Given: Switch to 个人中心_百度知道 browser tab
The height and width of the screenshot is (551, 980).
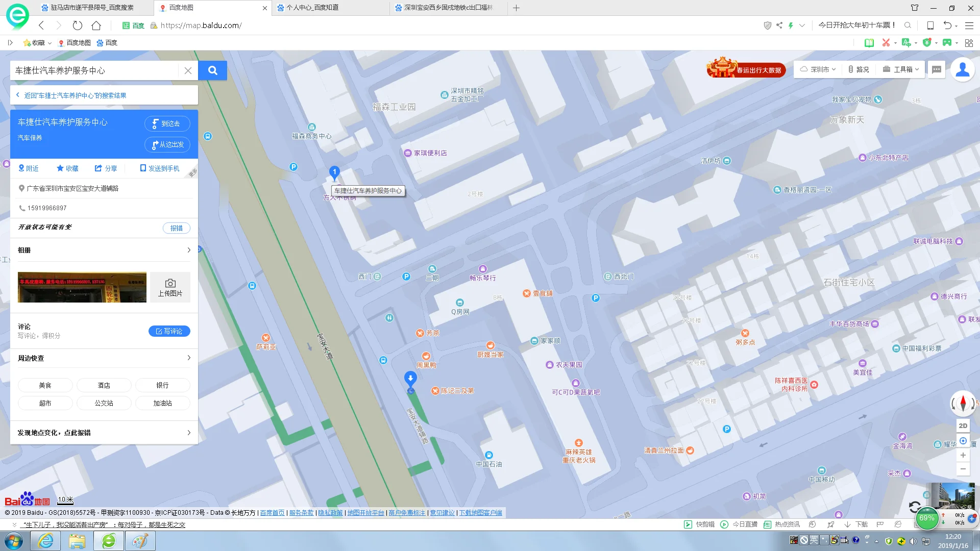Looking at the screenshot, I should (x=312, y=8).
